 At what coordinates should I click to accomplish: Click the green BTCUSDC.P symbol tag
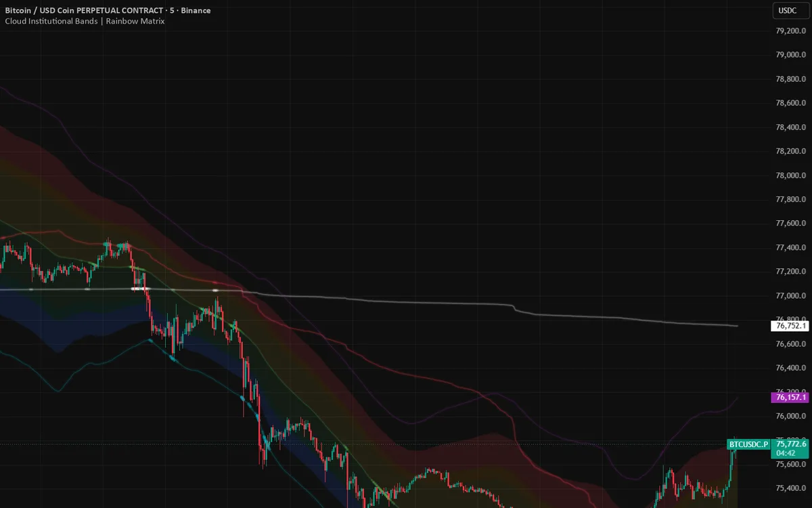(x=748, y=444)
